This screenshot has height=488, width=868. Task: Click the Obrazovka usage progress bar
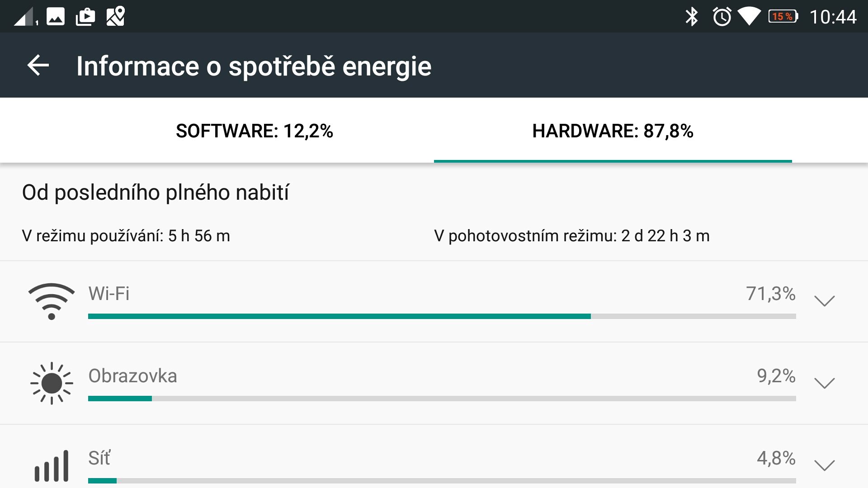point(442,399)
